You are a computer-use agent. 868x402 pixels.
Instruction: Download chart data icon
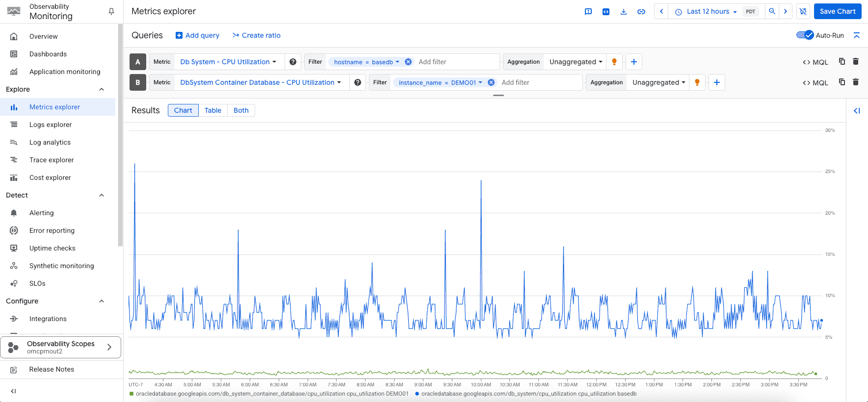624,11
